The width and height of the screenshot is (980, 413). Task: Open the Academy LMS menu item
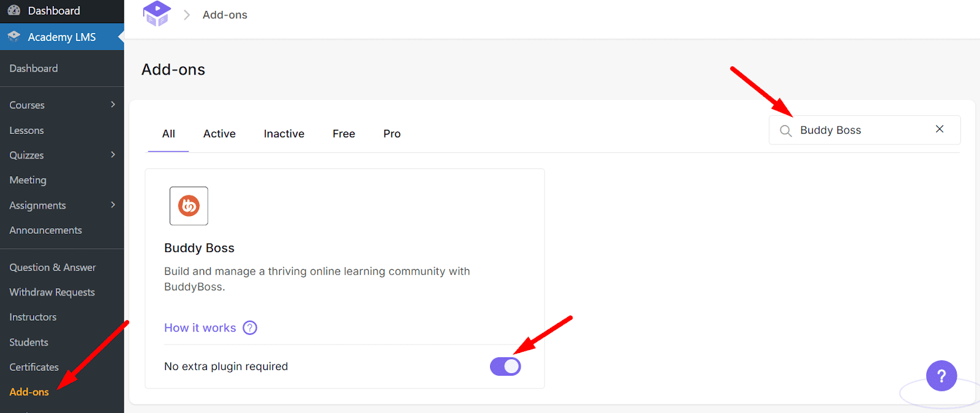(x=62, y=37)
